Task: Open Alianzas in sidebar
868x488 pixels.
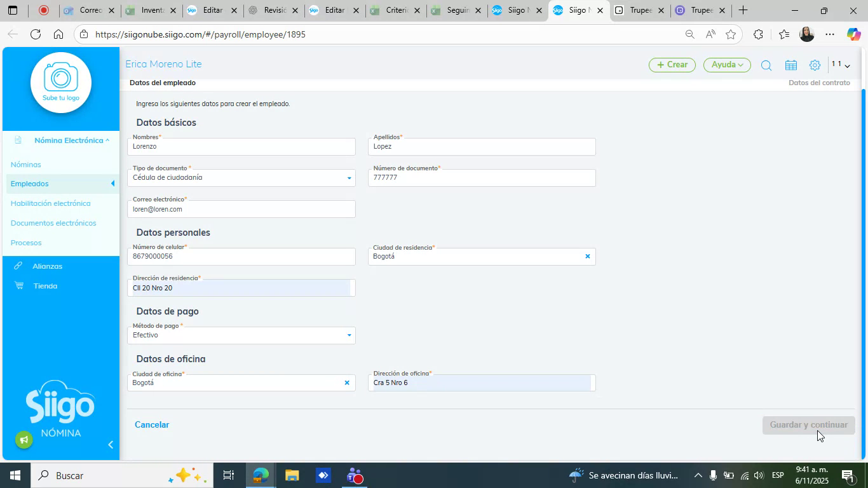Action: pyautogui.click(x=48, y=266)
